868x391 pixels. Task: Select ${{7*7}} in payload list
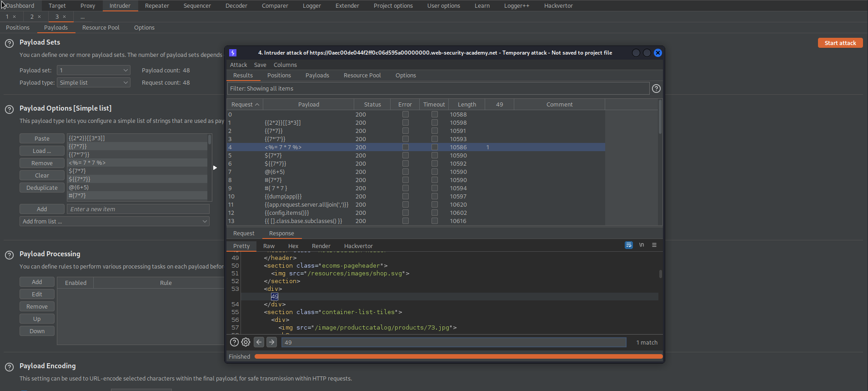click(x=137, y=179)
